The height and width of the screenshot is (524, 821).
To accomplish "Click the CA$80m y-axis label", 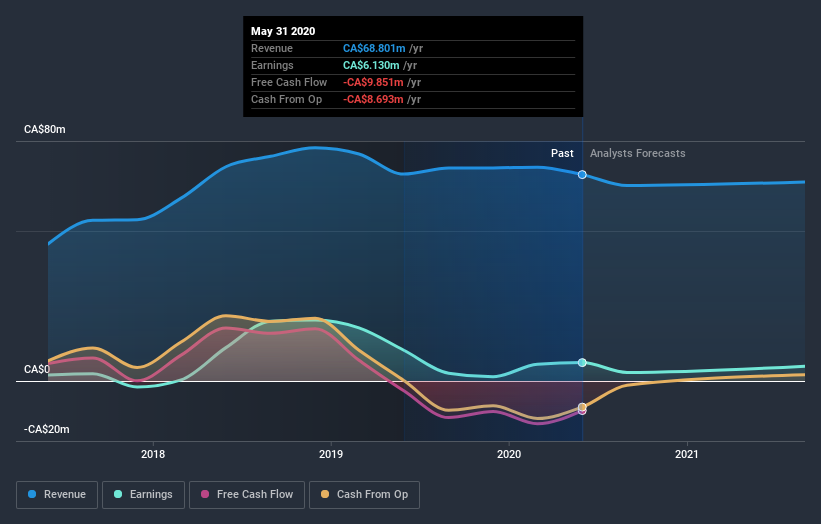I will (45, 129).
